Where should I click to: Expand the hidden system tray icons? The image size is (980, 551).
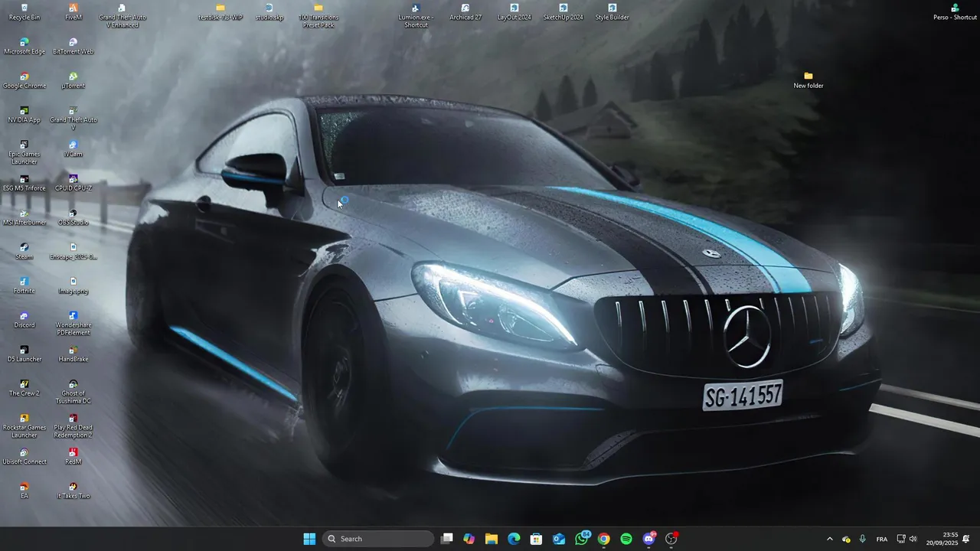pos(829,539)
